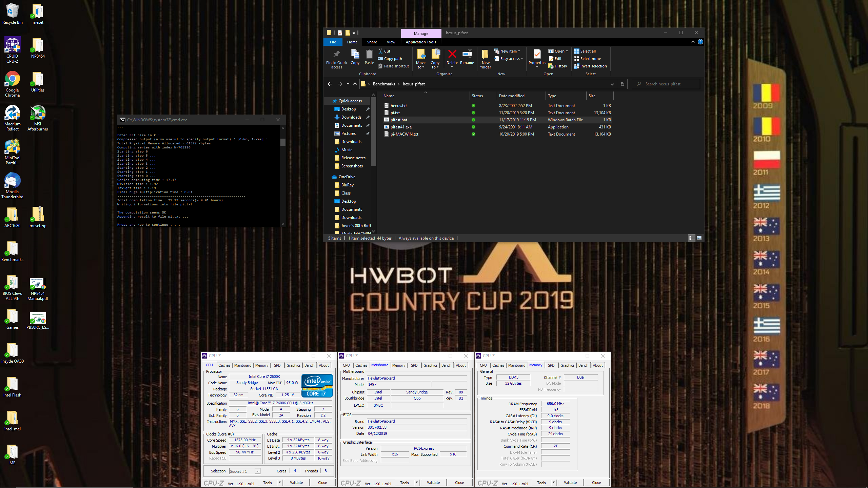Switch to the Share ribbon tab
This screenshot has width=868, height=488.
372,42
